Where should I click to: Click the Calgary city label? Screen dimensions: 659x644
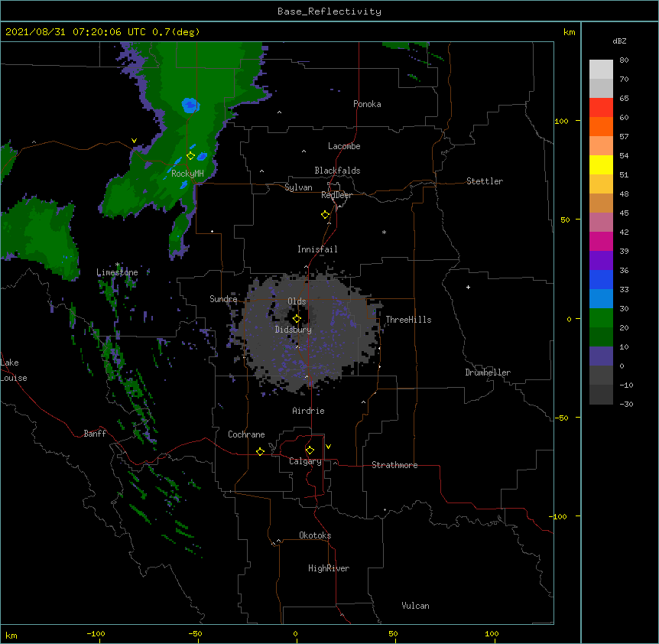(x=306, y=461)
